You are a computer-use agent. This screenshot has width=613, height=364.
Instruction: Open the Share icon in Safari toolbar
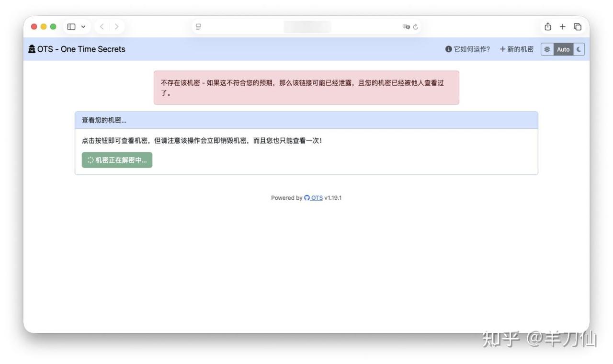[x=548, y=27]
